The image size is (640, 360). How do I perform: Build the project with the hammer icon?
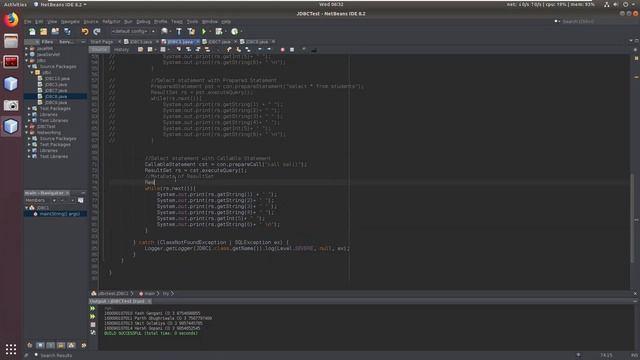click(x=179, y=31)
